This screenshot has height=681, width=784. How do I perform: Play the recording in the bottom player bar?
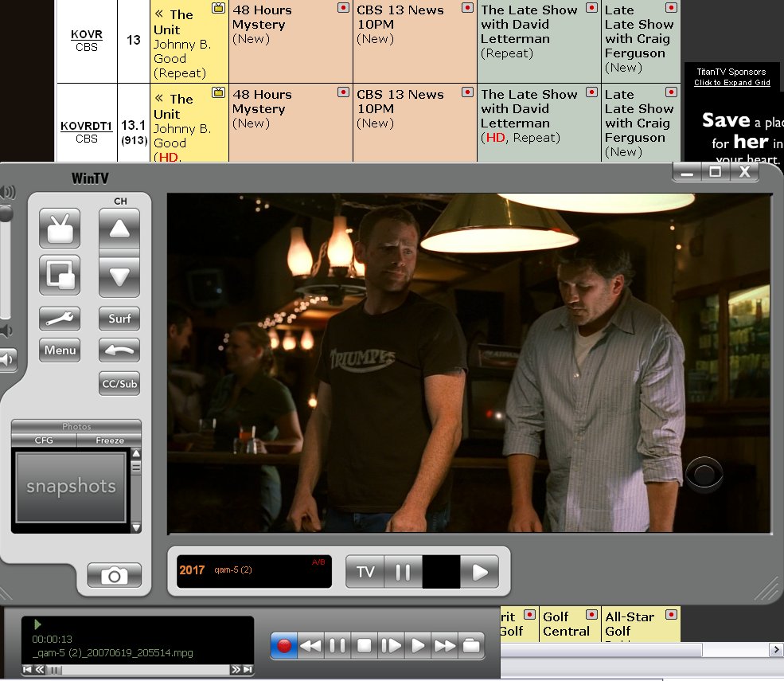(x=418, y=645)
